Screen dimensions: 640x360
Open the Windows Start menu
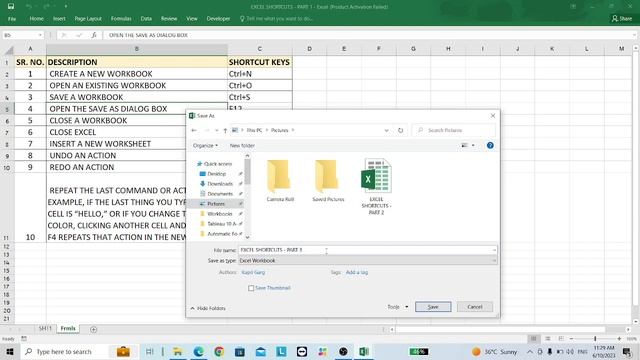pos(10,351)
